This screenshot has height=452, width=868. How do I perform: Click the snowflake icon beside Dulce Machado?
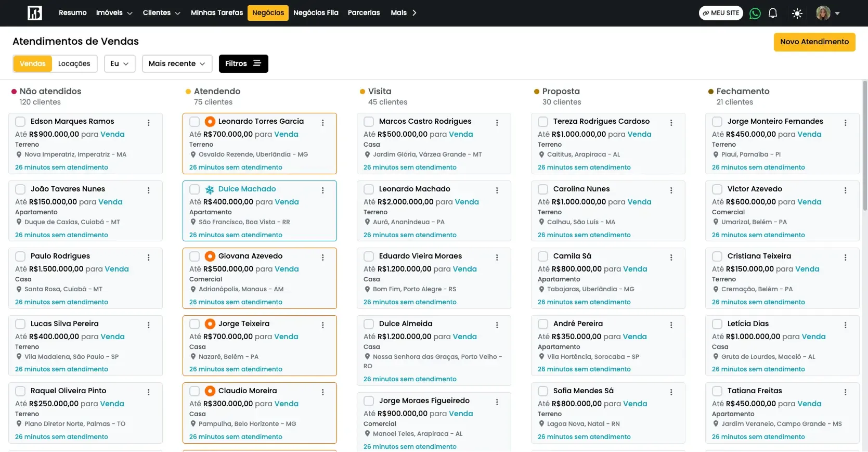(x=210, y=189)
